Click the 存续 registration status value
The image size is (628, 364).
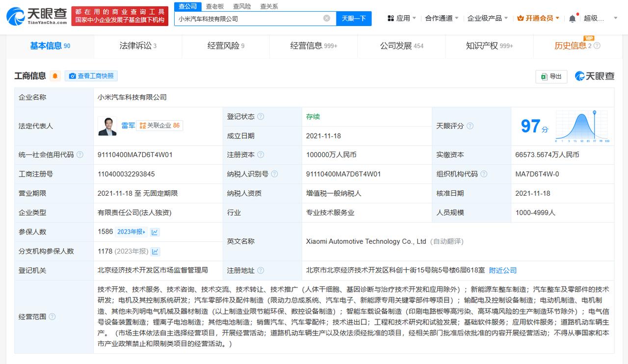pos(313,117)
